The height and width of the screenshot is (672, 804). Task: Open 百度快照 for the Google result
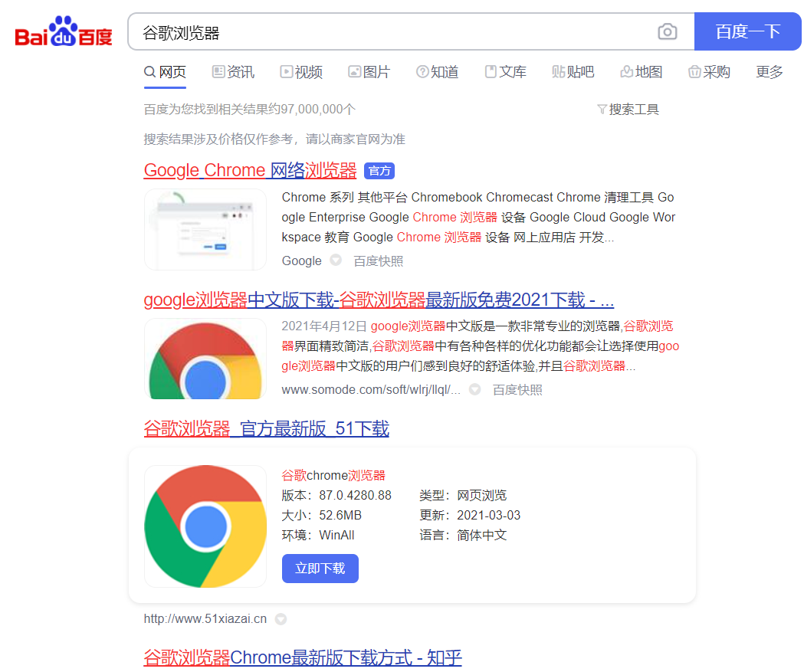tap(379, 261)
